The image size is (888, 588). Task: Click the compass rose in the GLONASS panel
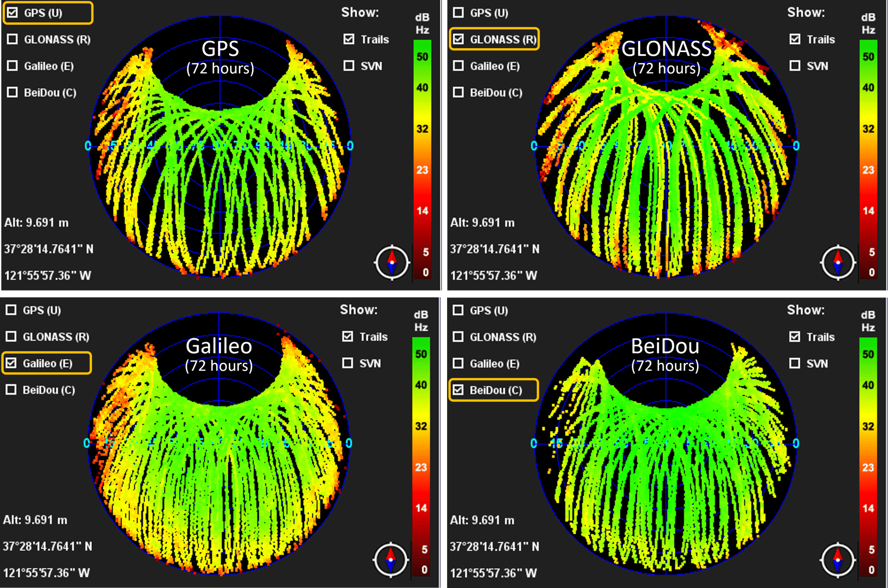pos(838,262)
